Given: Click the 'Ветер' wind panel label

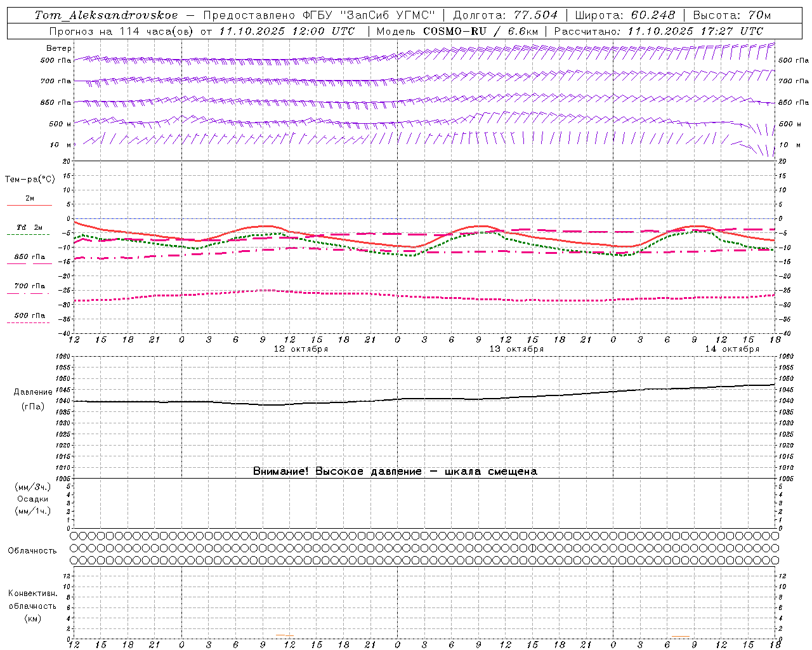Looking at the screenshot, I should pyautogui.click(x=58, y=48).
